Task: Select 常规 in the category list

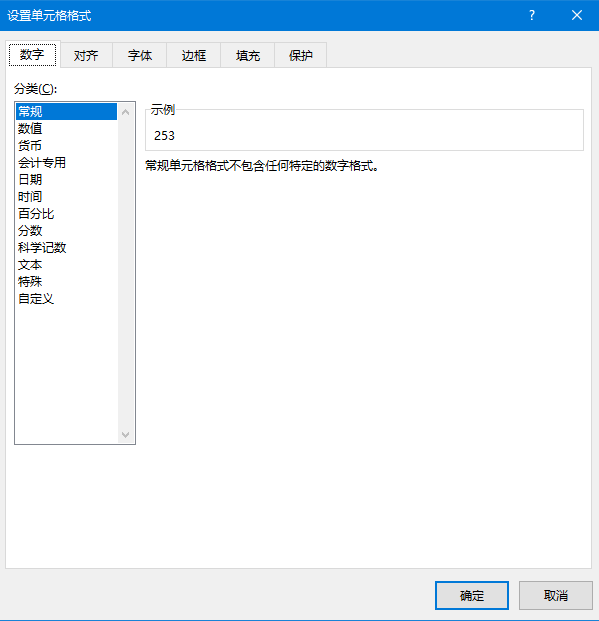Action: (66, 111)
